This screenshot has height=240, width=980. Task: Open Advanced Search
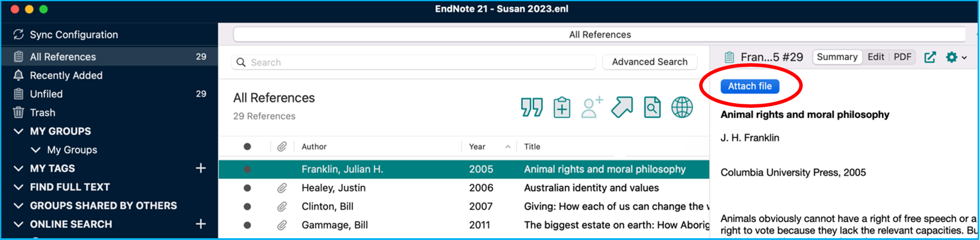650,62
